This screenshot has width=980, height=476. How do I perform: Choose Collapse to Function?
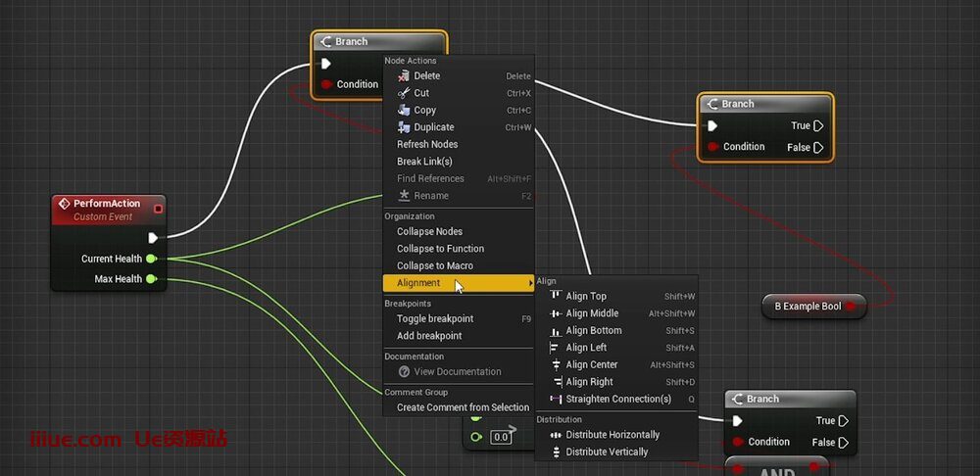pos(458,249)
